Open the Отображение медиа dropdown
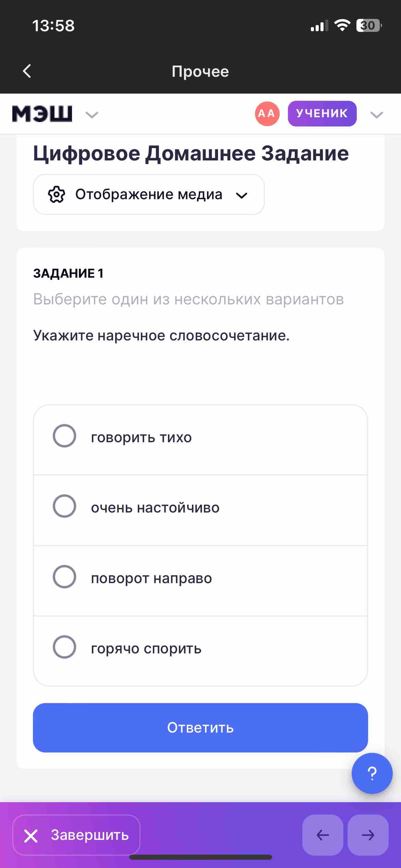The image size is (401, 868). (149, 194)
